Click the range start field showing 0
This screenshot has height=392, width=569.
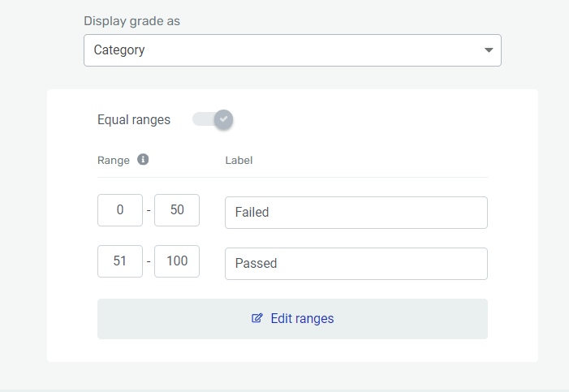click(120, 210)
